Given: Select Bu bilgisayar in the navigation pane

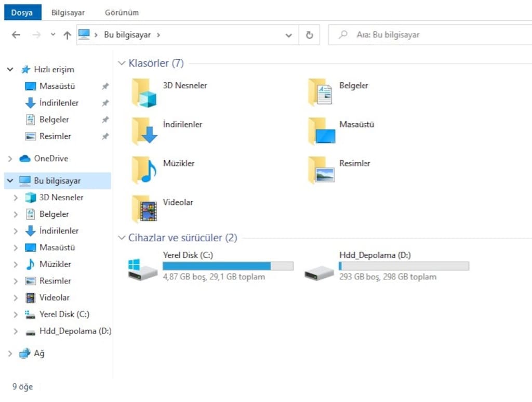Looking at the screenshot, I should click(x=57, y=180).
